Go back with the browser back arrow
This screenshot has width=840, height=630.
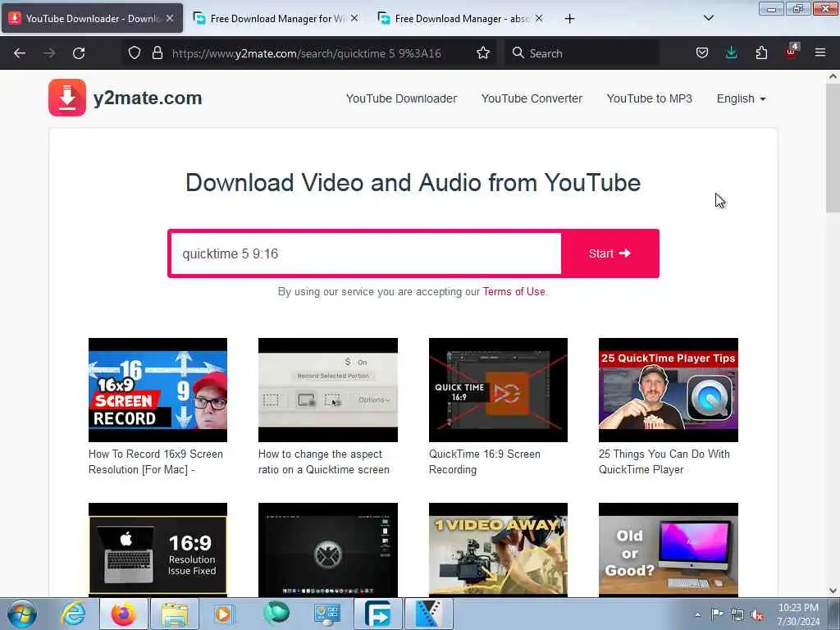[20, 53]
